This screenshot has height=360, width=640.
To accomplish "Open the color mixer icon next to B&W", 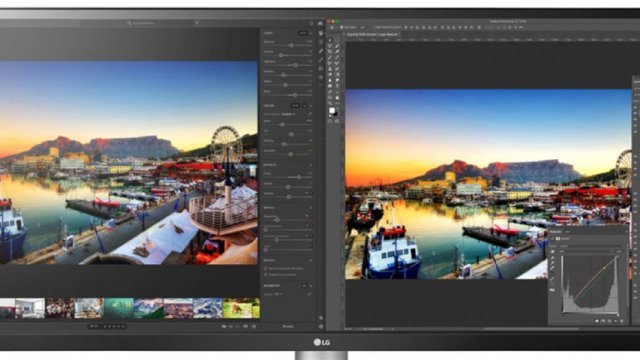I will click(304, 106).
